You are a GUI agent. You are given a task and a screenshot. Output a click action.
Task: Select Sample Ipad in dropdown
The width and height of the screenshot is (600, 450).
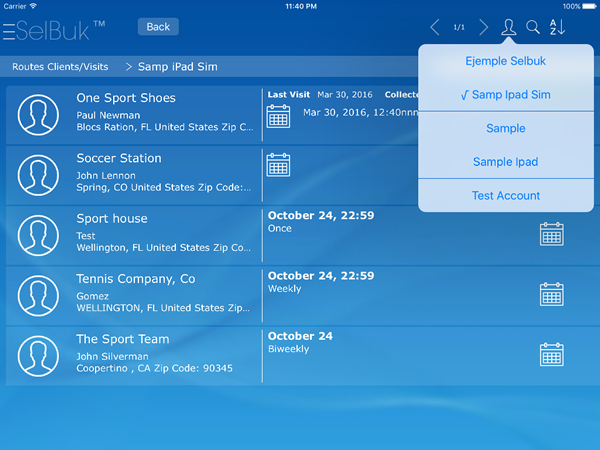tap(505, 162)
